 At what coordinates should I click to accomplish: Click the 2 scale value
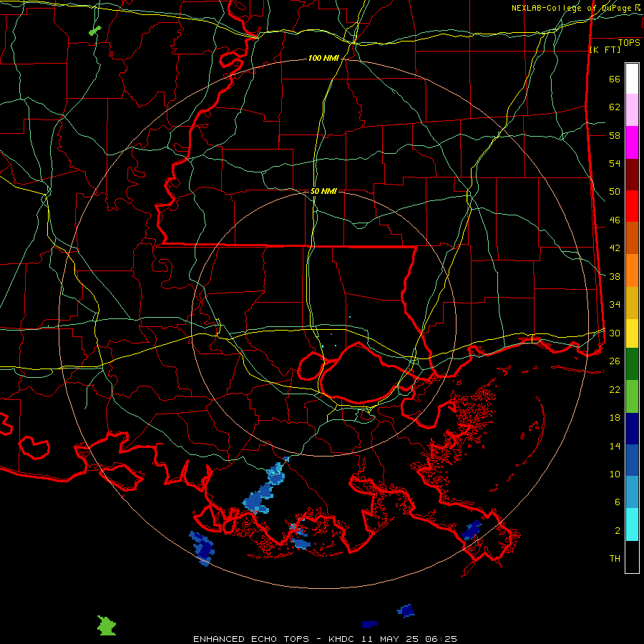[617, 531]
